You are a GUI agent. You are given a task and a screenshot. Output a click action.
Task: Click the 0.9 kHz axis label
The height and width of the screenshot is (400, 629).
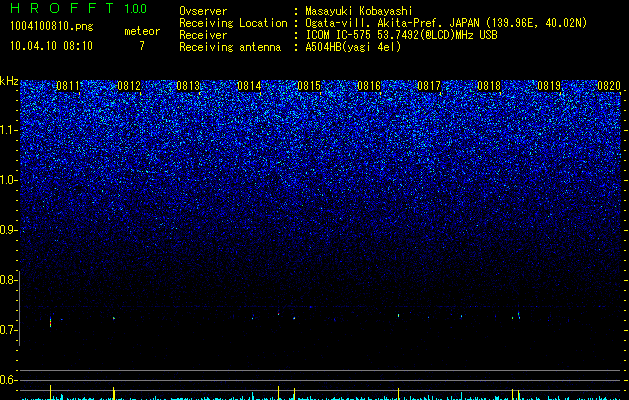(8, 230)
